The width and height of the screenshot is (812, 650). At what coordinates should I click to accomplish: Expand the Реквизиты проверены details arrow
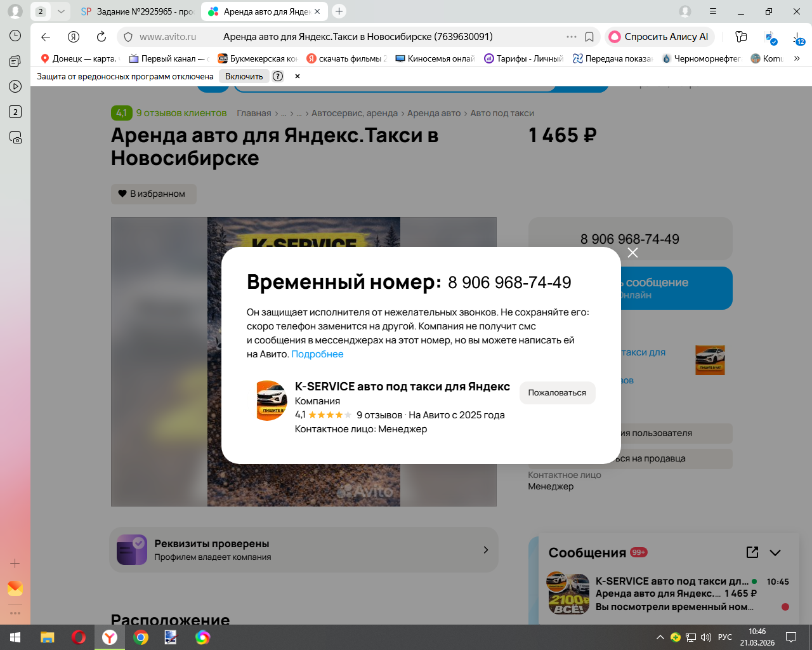click(x=486, y=550)
